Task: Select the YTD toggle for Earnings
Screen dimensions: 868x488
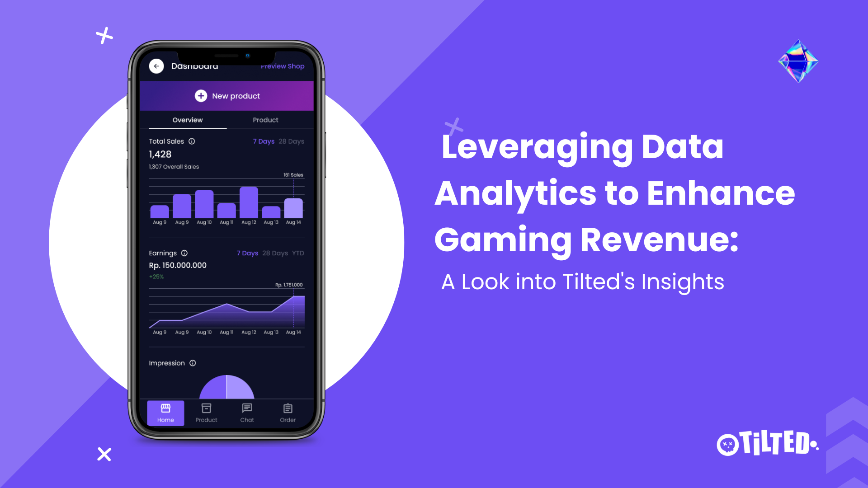Action: click(x=298, y=253)
